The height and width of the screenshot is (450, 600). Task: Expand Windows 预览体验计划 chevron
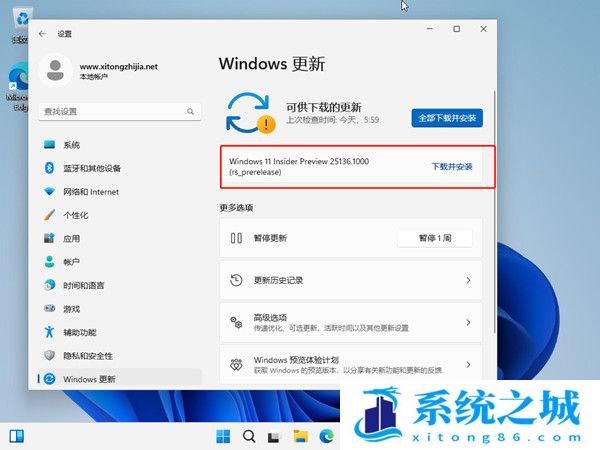468,365
